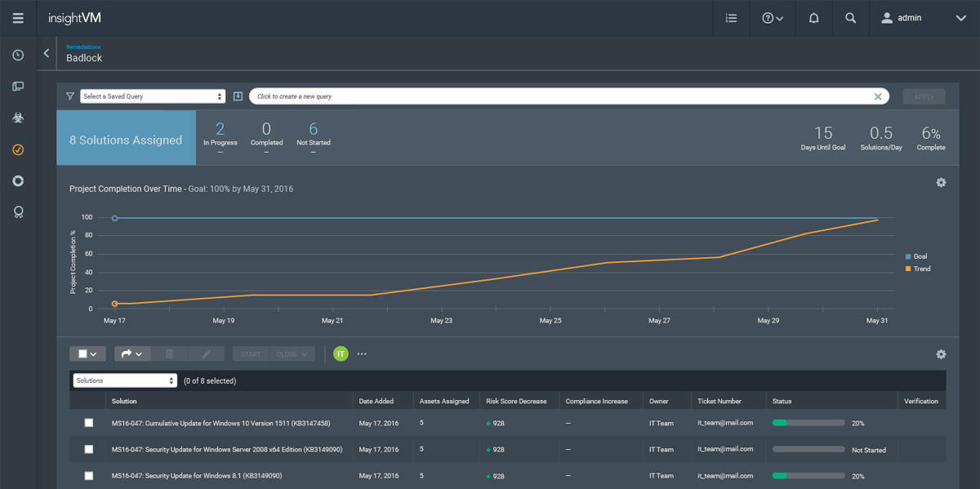Open notifications via the bell icon
Viewport: 980px width, 489px height.
tap(813, 17)
